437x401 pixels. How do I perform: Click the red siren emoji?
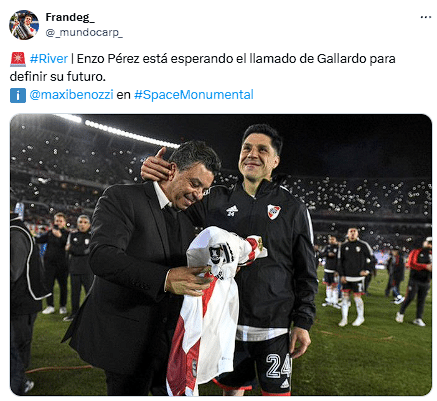[18, 59]
